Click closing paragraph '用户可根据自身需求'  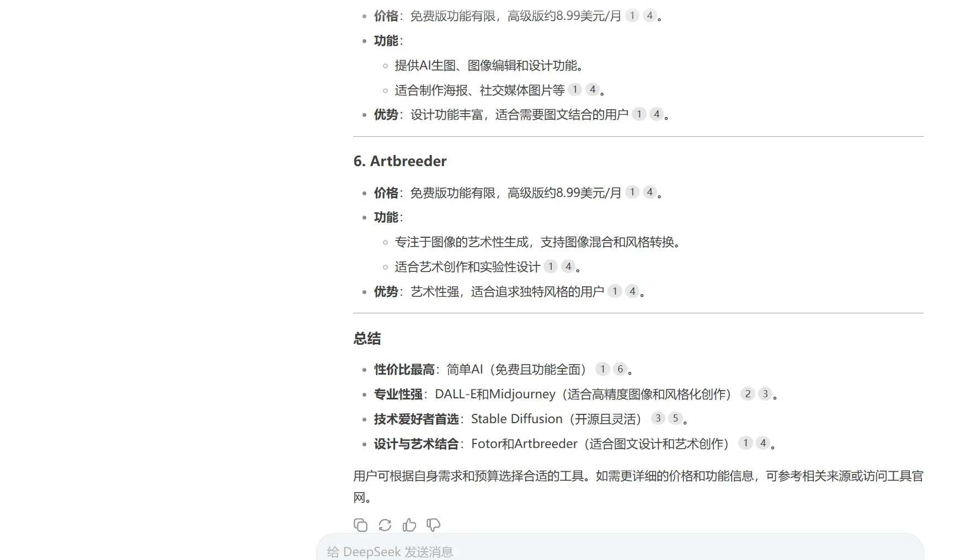[638, 487]
